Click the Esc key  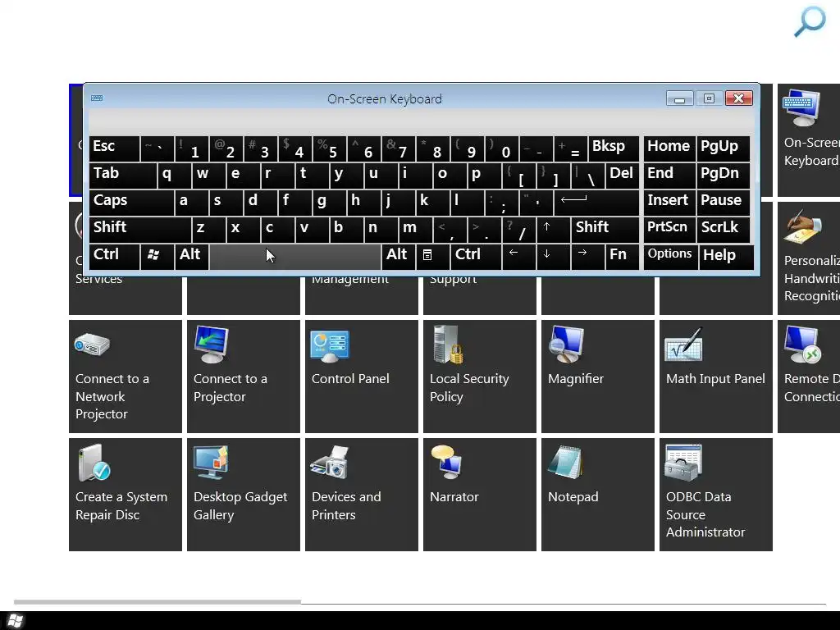point(114,148)
